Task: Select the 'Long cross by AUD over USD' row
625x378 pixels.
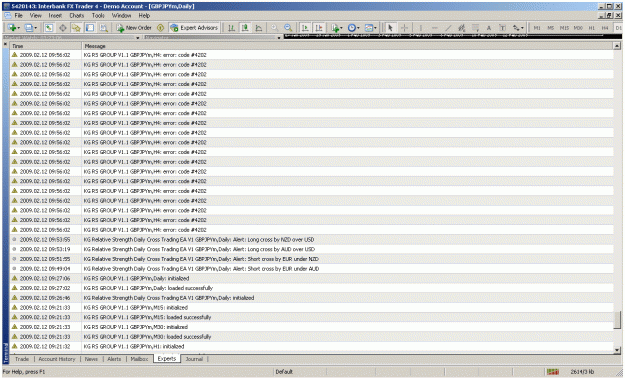Action: pyautogui.click(x=311, y=249)
